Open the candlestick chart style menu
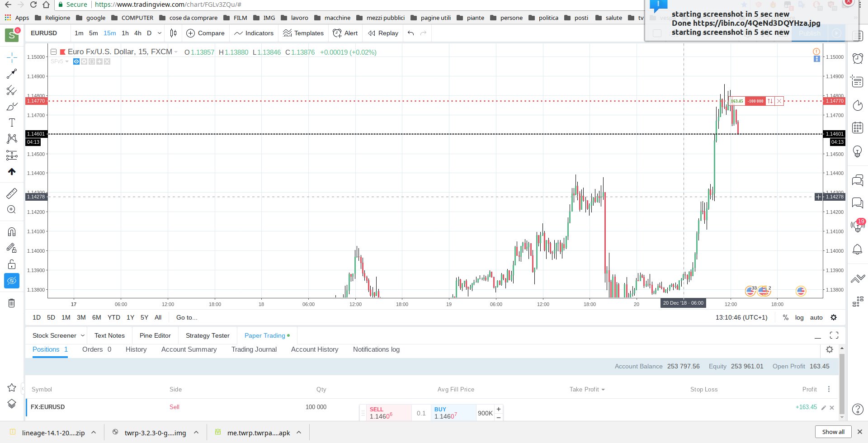Screen dimensions: 868x443 point(174,33)
